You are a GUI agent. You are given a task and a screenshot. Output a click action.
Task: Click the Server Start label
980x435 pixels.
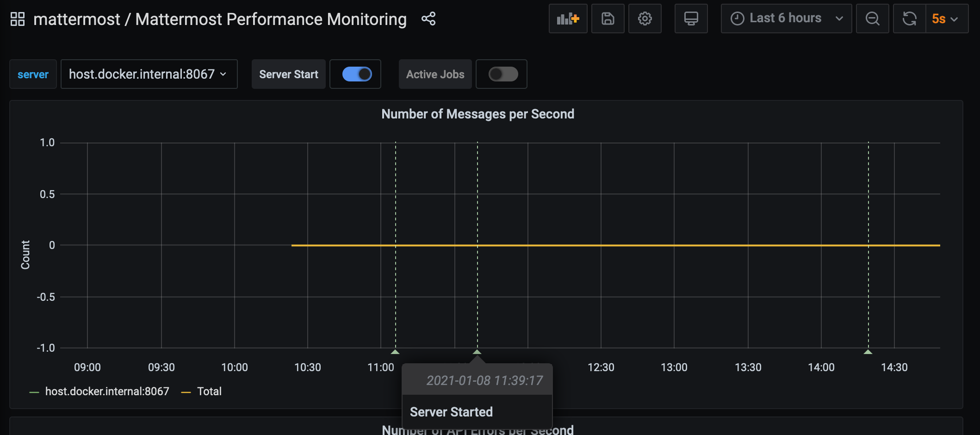coord(288,74)
